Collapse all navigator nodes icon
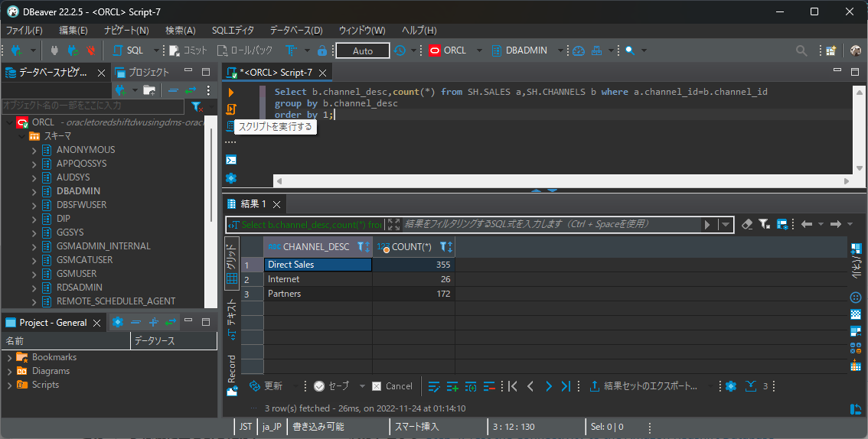This screenshot has width=868, height=439. [173, 90]
